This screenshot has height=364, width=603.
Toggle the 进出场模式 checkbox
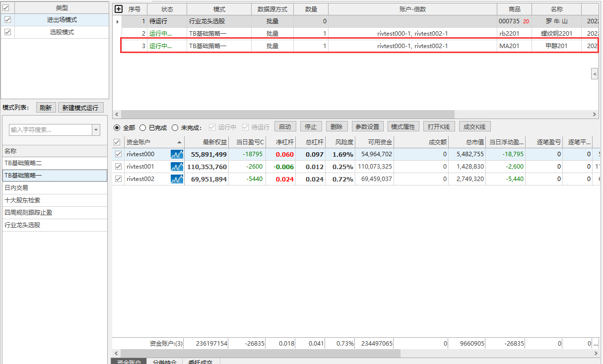click(7, 20)
